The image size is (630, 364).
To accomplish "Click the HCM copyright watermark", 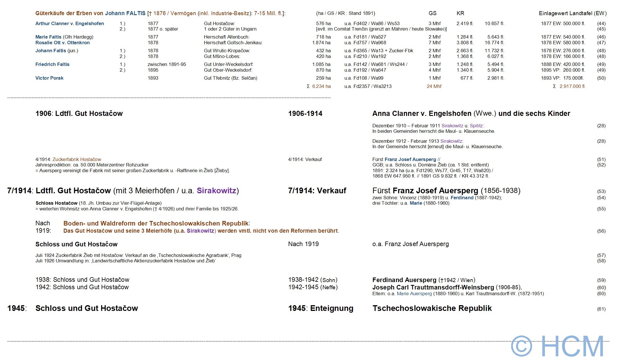I will pos(557,346).
